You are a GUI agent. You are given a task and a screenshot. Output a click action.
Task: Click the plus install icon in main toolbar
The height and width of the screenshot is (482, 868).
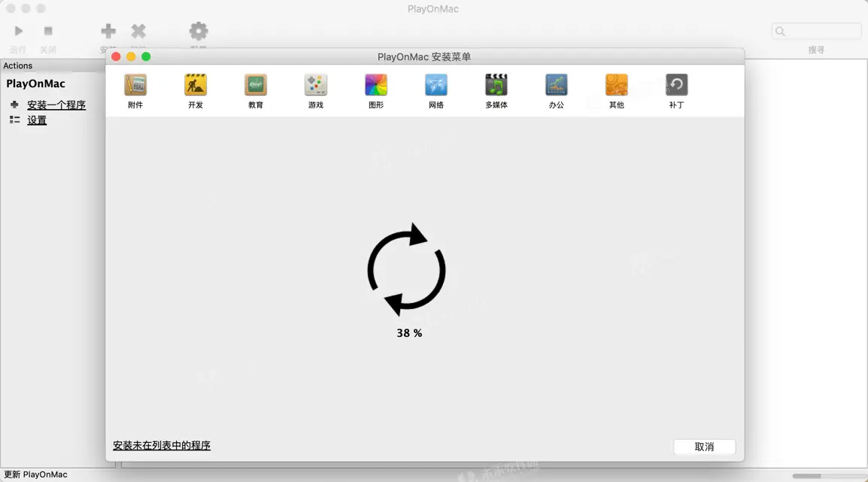pyautogui.click(x=108, y=31)
